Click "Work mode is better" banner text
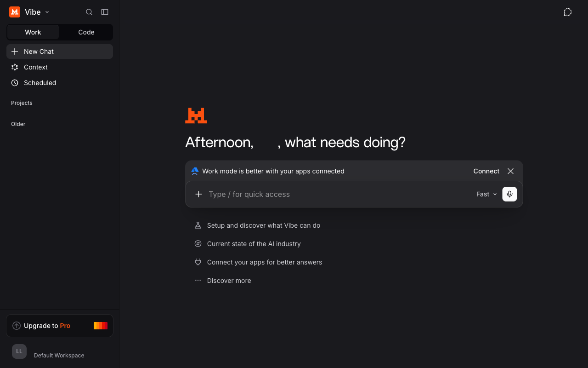The height and width of the screenshot is (368, 588). coord(273,171)
